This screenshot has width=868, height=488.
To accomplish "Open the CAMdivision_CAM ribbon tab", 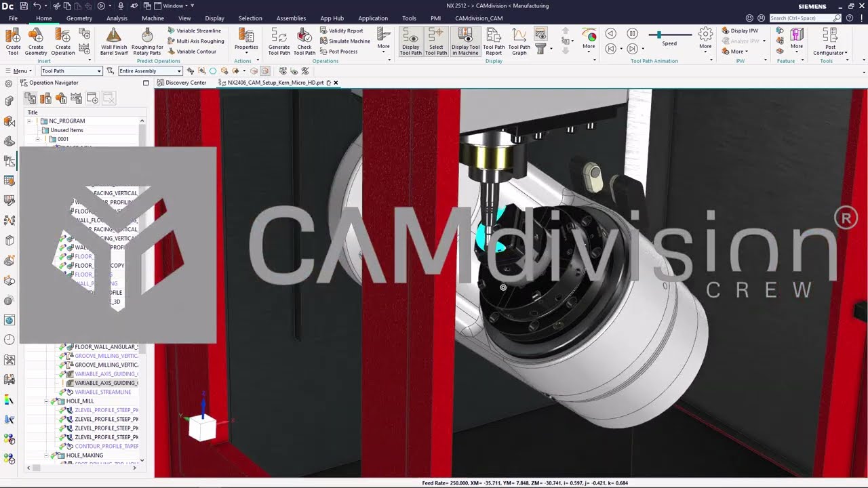I will click(x=479, y=18).
